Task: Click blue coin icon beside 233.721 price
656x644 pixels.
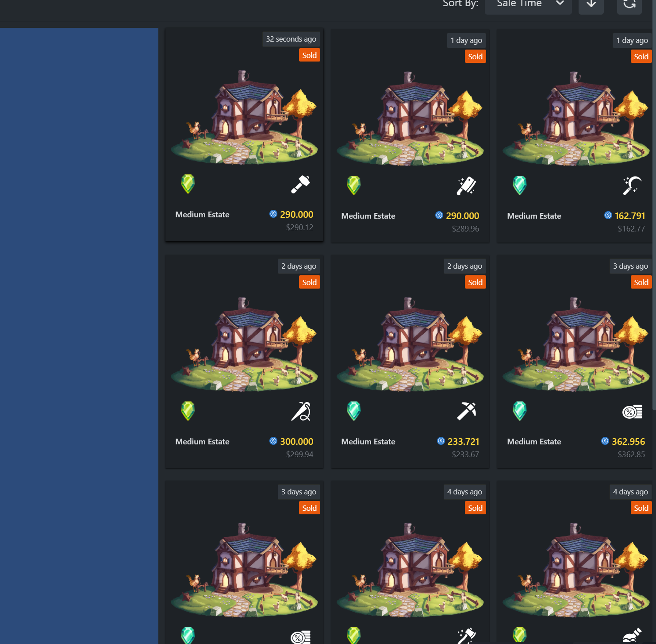Action: point(441,441)
